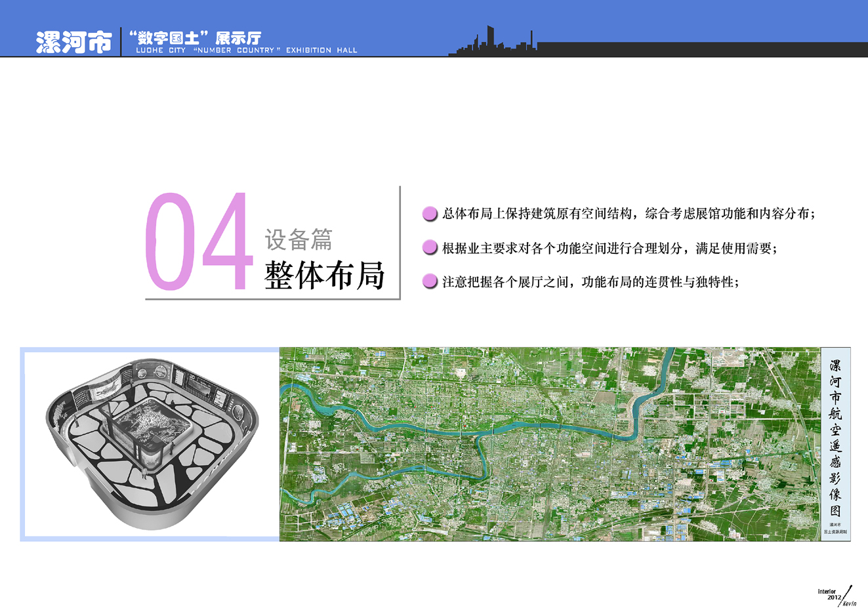The height and width of the screenshot is (614, 868).
Task: Click the pen stroke mark near Kevin signature
Action: tap(845, 594)
